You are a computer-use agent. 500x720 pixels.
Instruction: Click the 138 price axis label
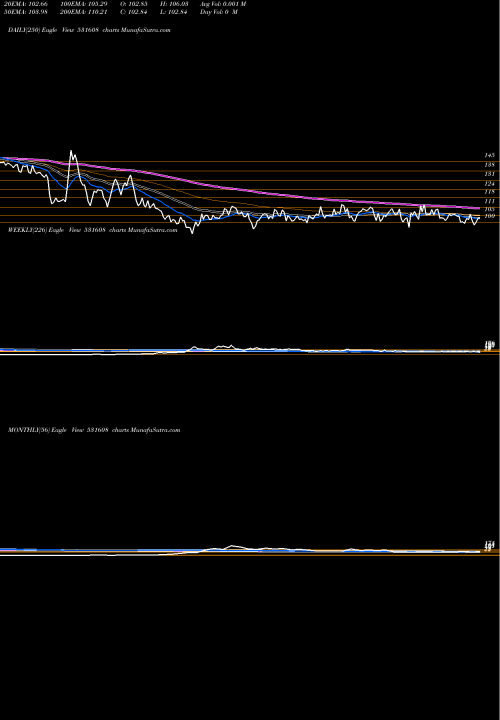489,164
